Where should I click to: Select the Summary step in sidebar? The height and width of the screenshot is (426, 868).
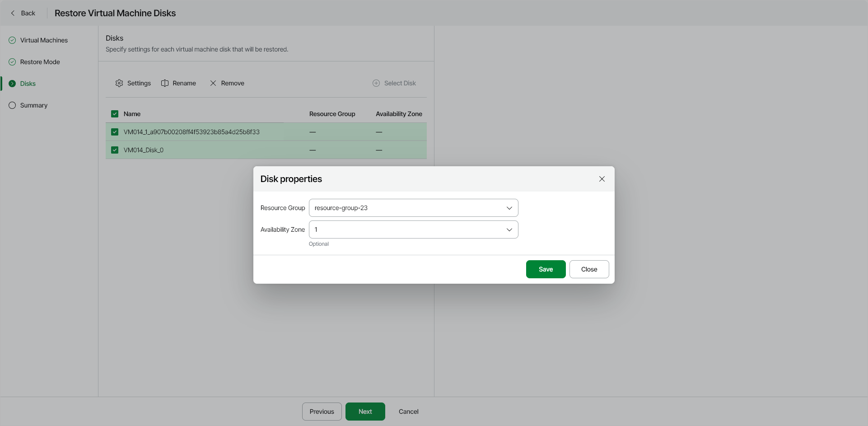[x=33, y=105]
